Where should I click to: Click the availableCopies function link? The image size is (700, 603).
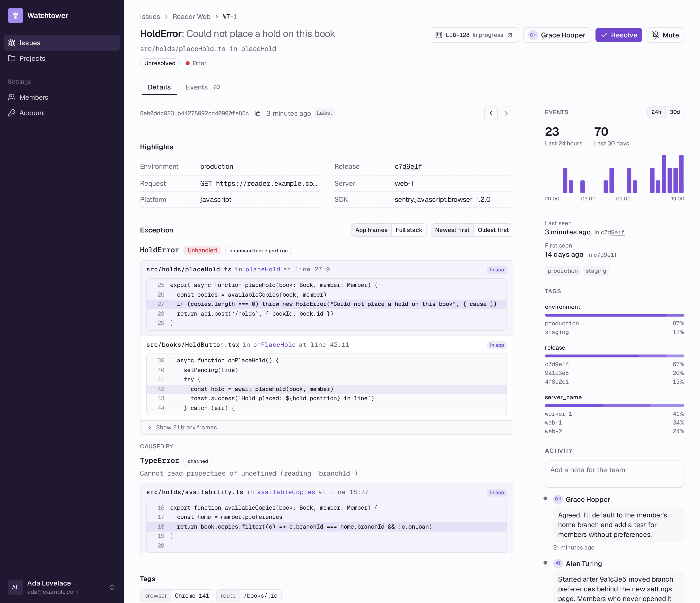(286, 492)
